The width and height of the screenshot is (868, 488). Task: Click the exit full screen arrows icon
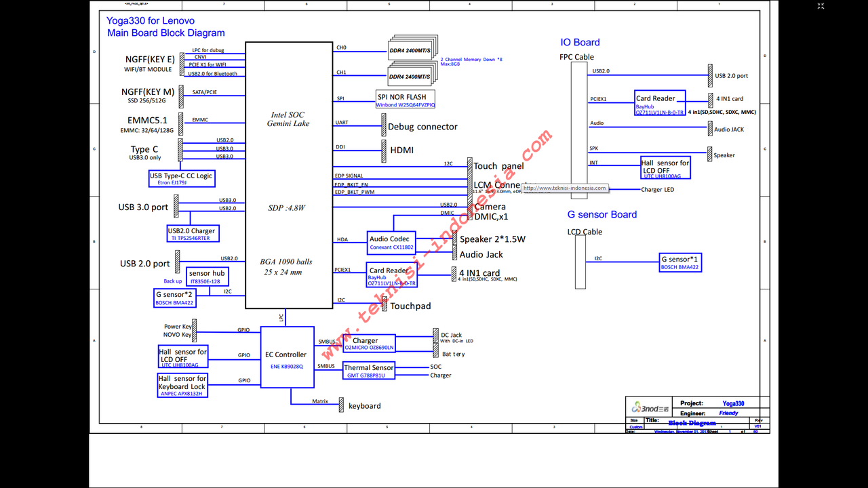(821, 6)
